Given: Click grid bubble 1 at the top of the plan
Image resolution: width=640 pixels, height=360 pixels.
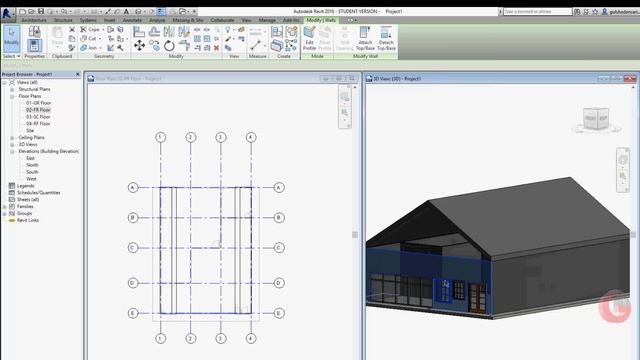Looking at the screenshot, I should tap(161, 137).
